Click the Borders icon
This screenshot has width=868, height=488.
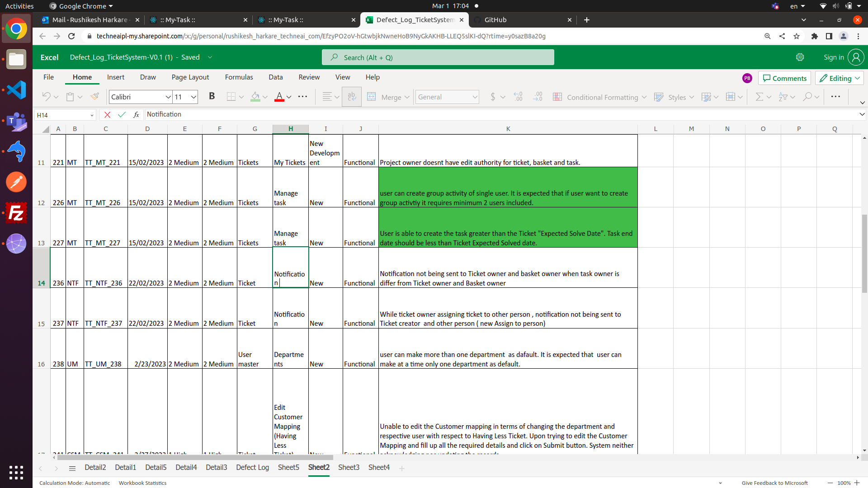point(231,97)
